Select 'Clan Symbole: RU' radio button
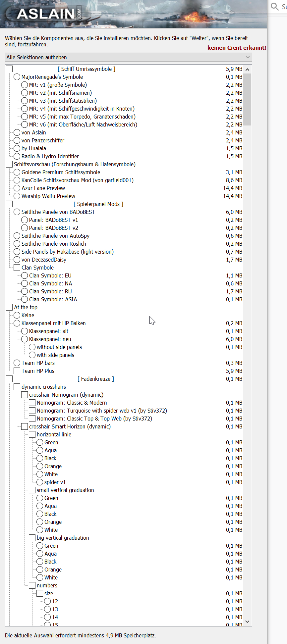The width and height of the screenshot is (287, 644). tap(25, 291)
